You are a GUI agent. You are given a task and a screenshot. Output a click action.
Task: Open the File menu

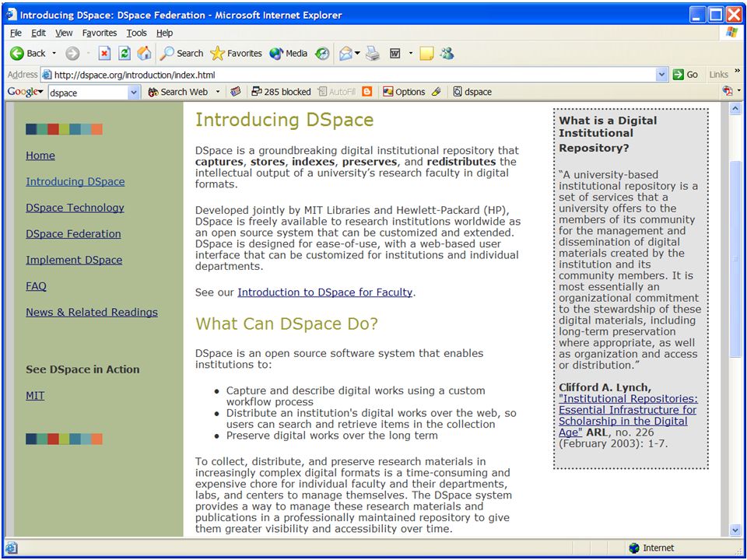click(x=16, y=33)
